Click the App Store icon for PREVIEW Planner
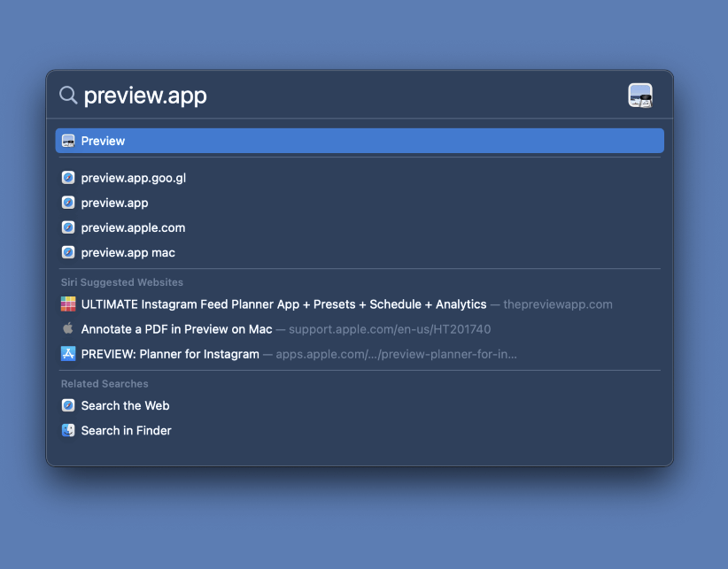This screenshot has width=728, height=569. point(68,354)
